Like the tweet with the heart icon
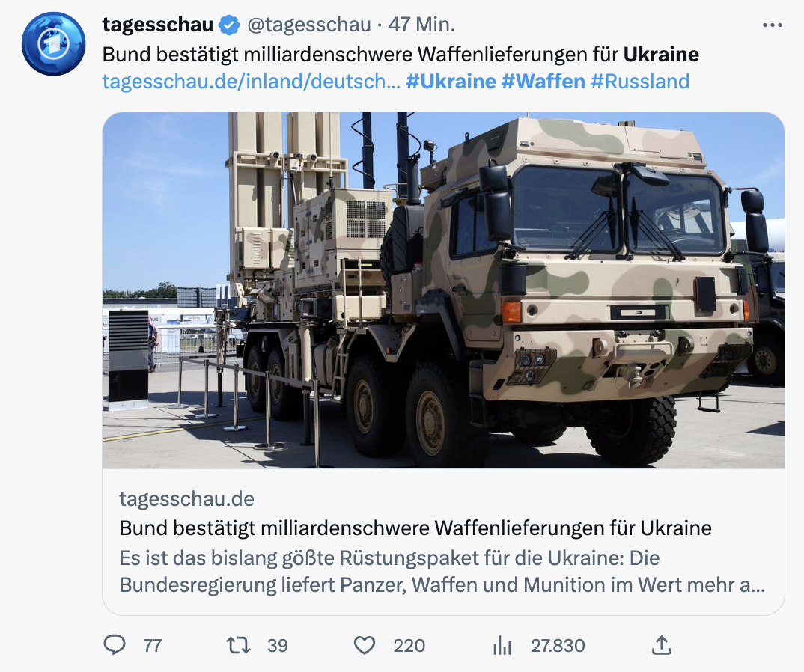The height and width of the screenshot is (672, 804). pos(364,645)
